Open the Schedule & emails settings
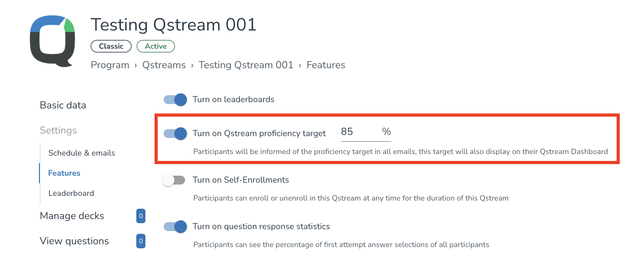 [81, 153]
